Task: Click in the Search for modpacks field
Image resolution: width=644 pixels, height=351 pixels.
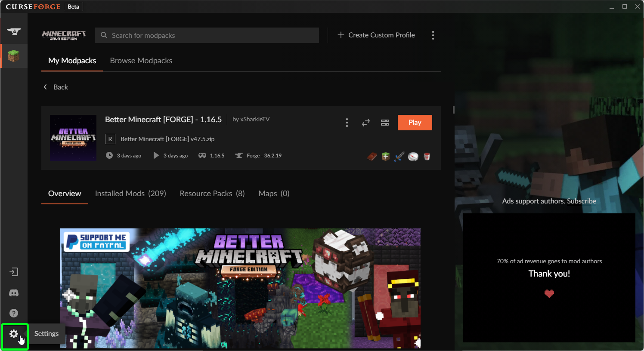Action: pyautogui.click(x=207, y=35)
